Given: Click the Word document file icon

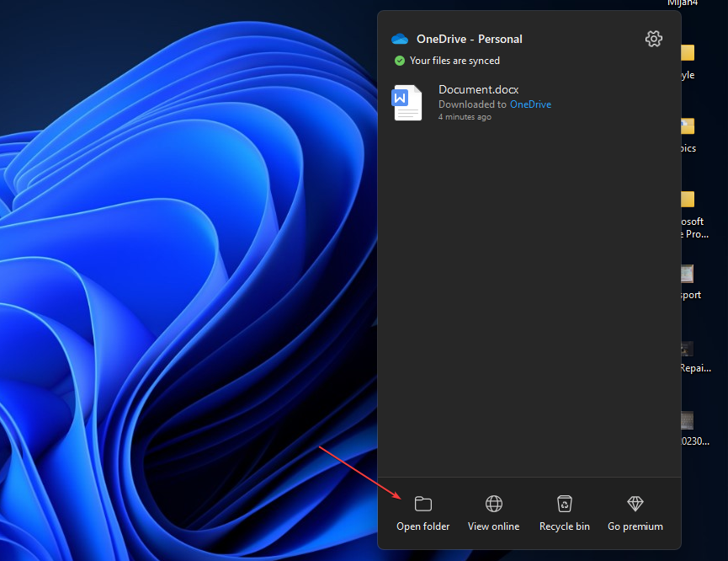Looking at the screenshot, I should [407, 103].
